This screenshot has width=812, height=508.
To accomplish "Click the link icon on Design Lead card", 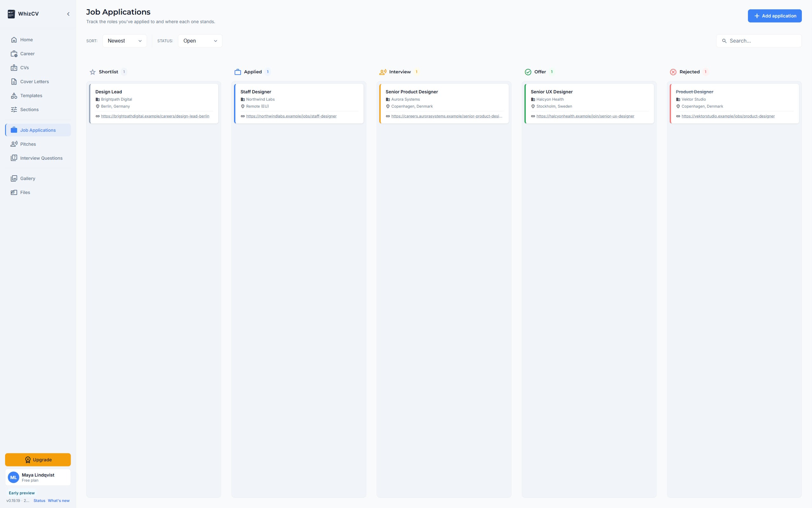I will [x=98, y=116].
